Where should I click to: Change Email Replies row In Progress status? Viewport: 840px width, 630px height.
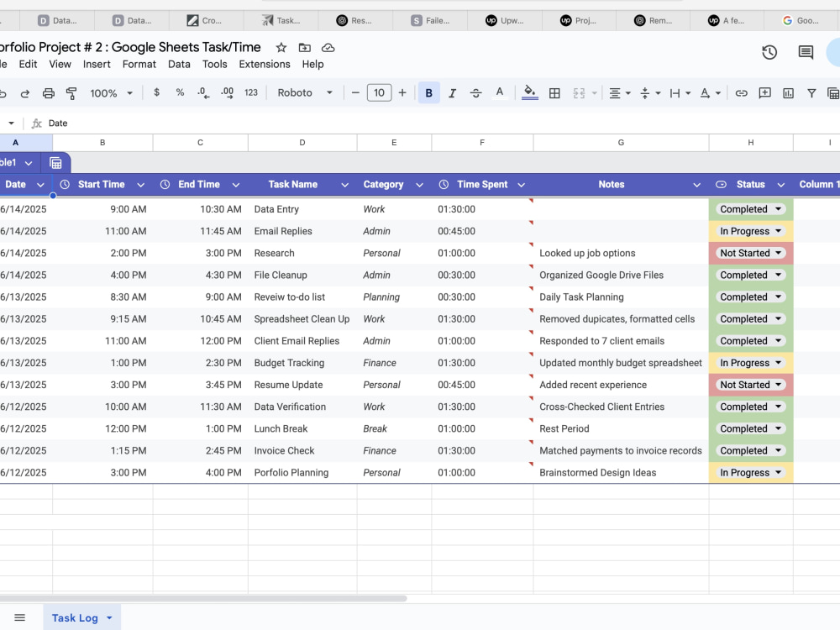coord(751,231)
